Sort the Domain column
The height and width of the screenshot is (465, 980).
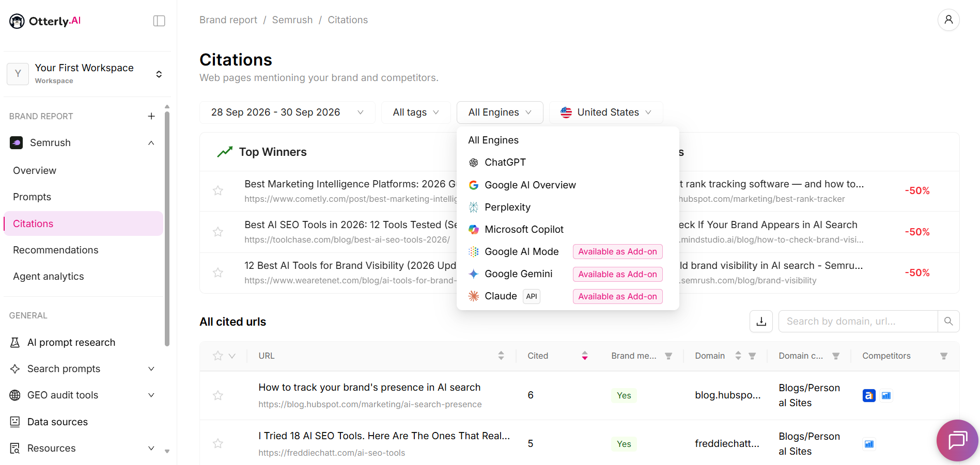tap(738, 356)
